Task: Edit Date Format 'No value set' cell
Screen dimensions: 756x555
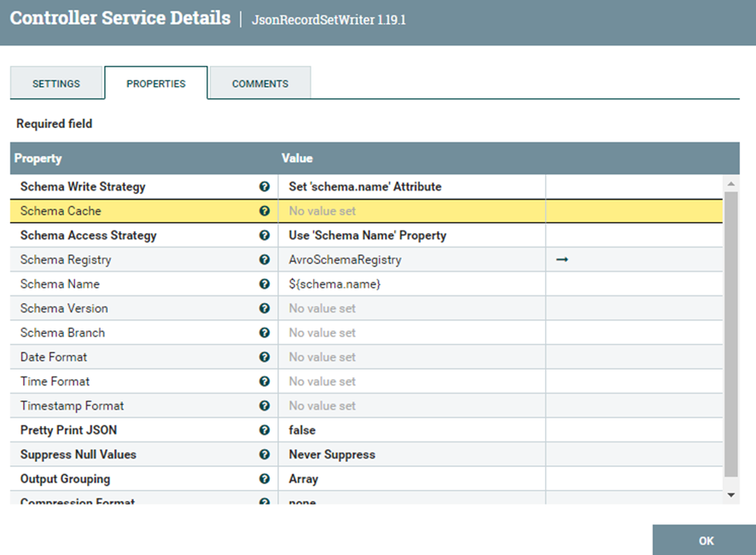Action: (412, 357)
